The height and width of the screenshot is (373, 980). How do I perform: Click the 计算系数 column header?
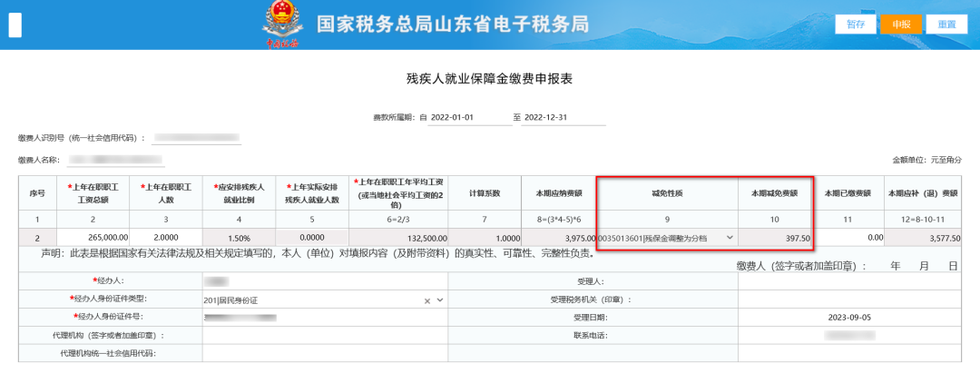tap(485, 193)
